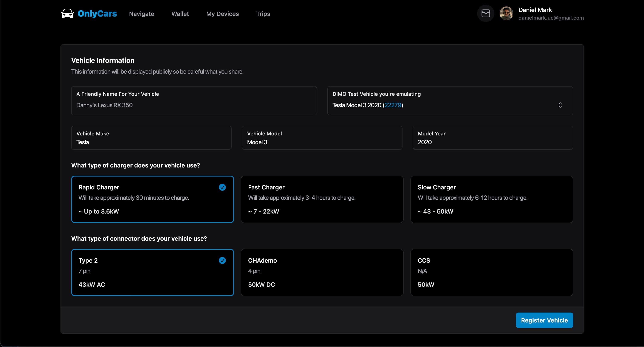Open the Tesla Model 3 2020 vehicle selector
644x347 pixels.
click(x=450, y=101)
